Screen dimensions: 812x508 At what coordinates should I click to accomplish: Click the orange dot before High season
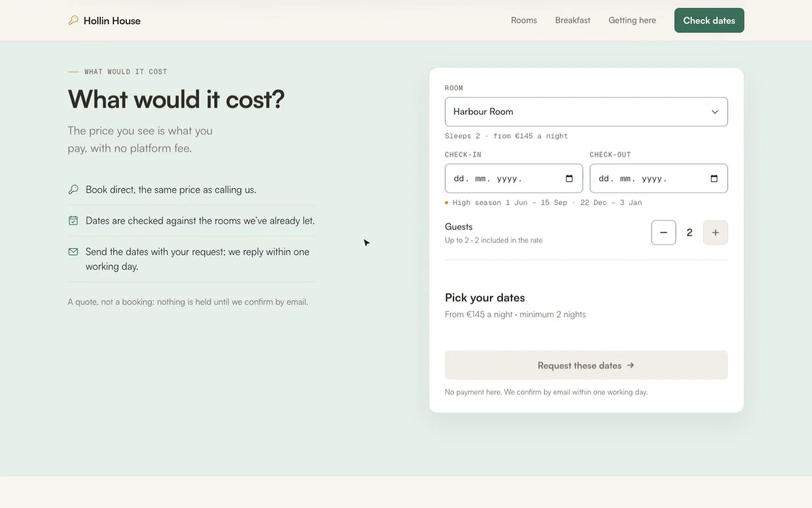tap(447, 203)
